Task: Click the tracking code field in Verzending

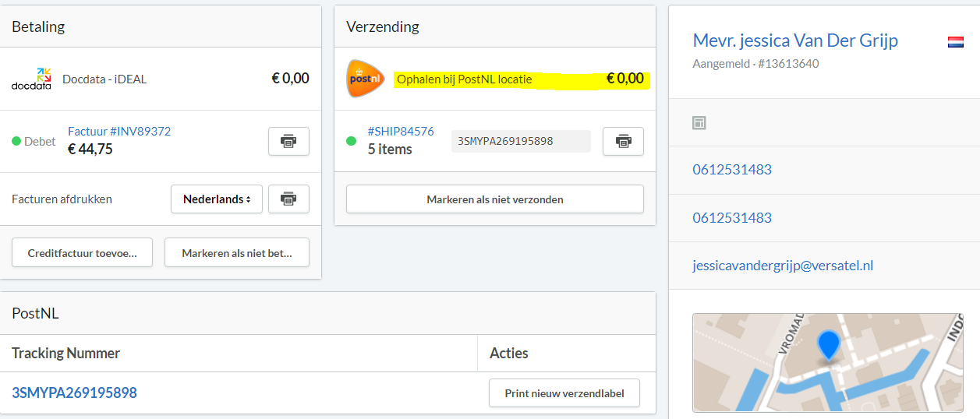Action: (x=520, y=141)
